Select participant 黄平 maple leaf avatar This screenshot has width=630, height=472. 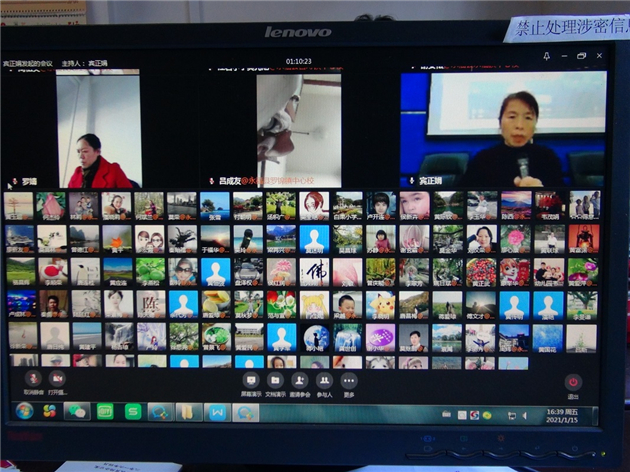[x=117, y=239]
